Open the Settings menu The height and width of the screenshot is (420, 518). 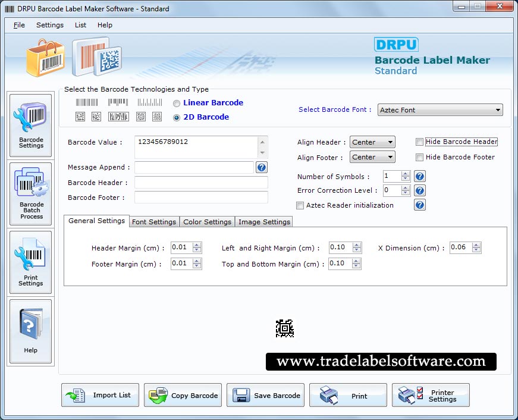pos(50,25)
